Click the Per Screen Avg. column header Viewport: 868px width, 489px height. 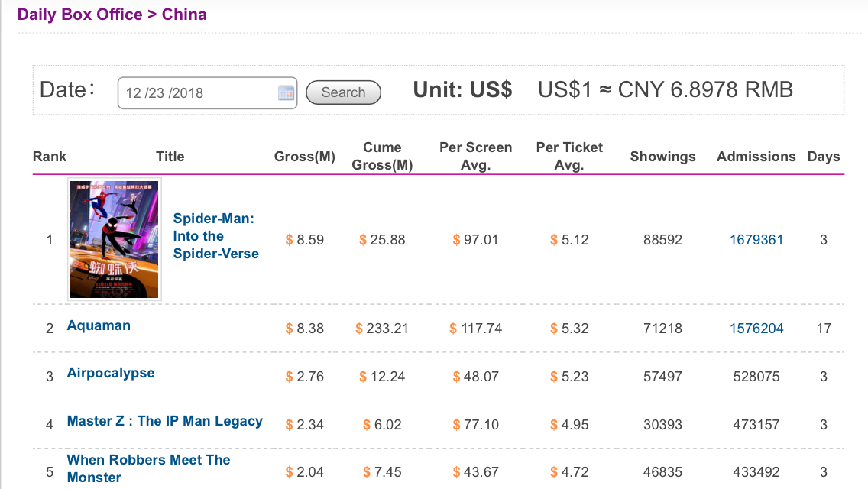click(x=475, y=156)
